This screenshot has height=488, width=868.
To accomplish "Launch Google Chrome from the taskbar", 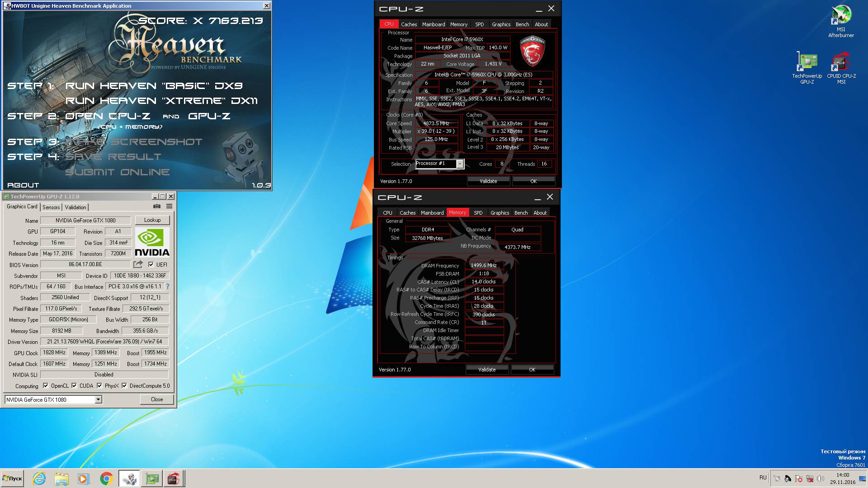I will 106,479.
